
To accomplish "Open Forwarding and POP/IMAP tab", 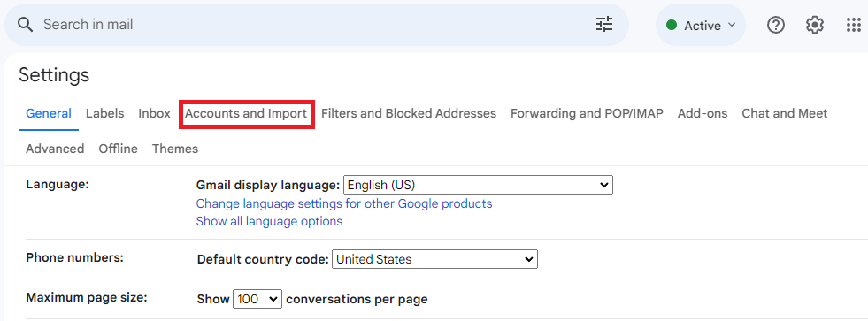I will pyautogui.click(x=587, y=113).
